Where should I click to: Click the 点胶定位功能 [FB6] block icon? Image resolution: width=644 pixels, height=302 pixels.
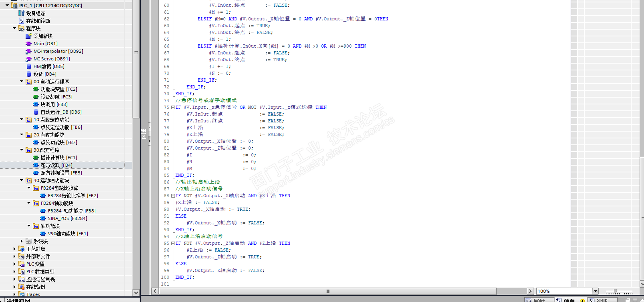tap(36, 127)
